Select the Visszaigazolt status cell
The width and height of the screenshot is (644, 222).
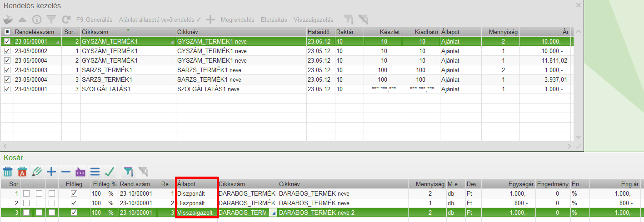point(196,212)
